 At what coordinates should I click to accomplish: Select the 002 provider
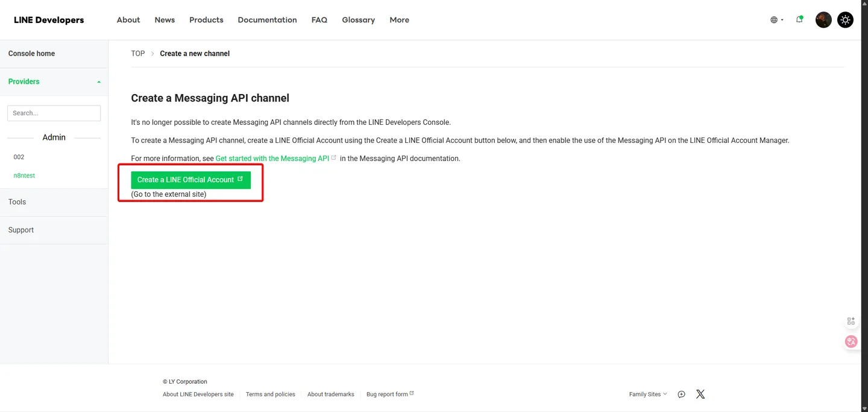coord(19,157)
